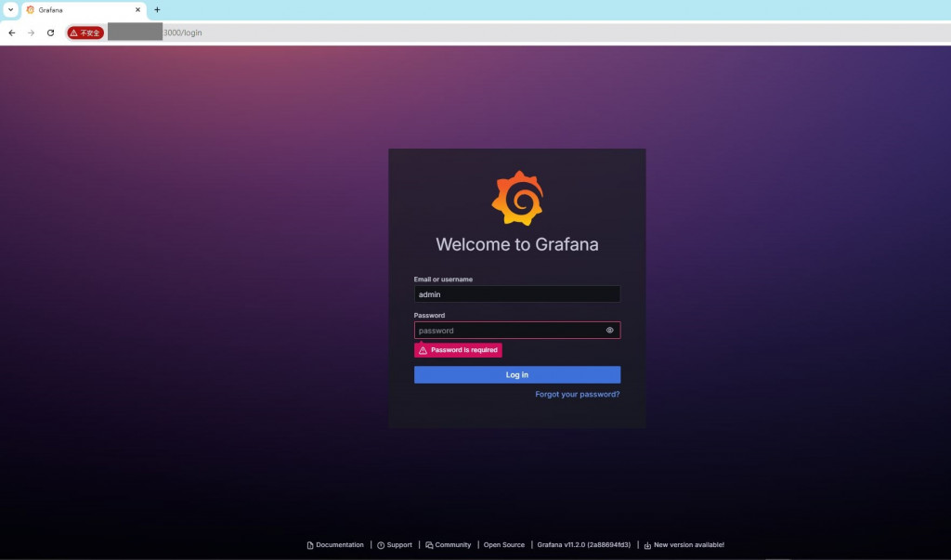Viewport: 951px width, 560px height.
Task: Click the blue Log in button
Action: pos(516,374)
